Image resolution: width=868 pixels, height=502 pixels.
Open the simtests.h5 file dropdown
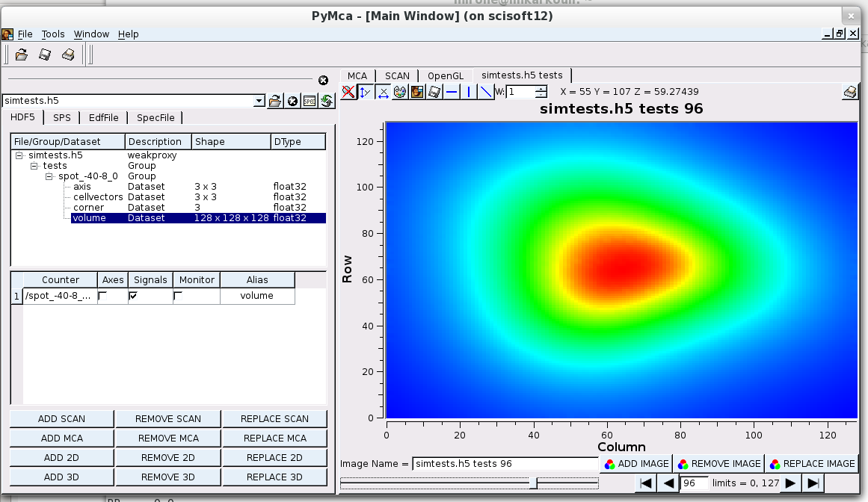pos(259,101)
